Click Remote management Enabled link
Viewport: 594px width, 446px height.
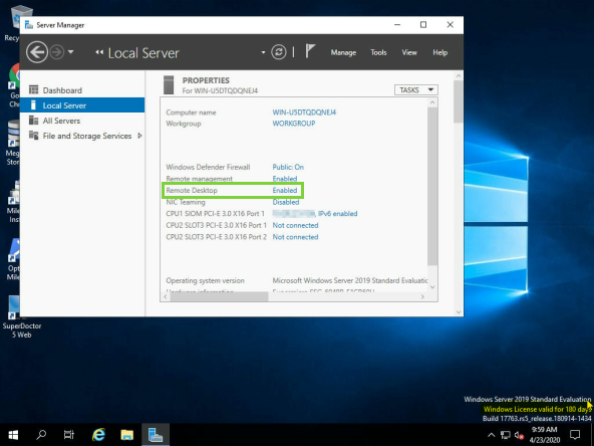pos(284,179)
